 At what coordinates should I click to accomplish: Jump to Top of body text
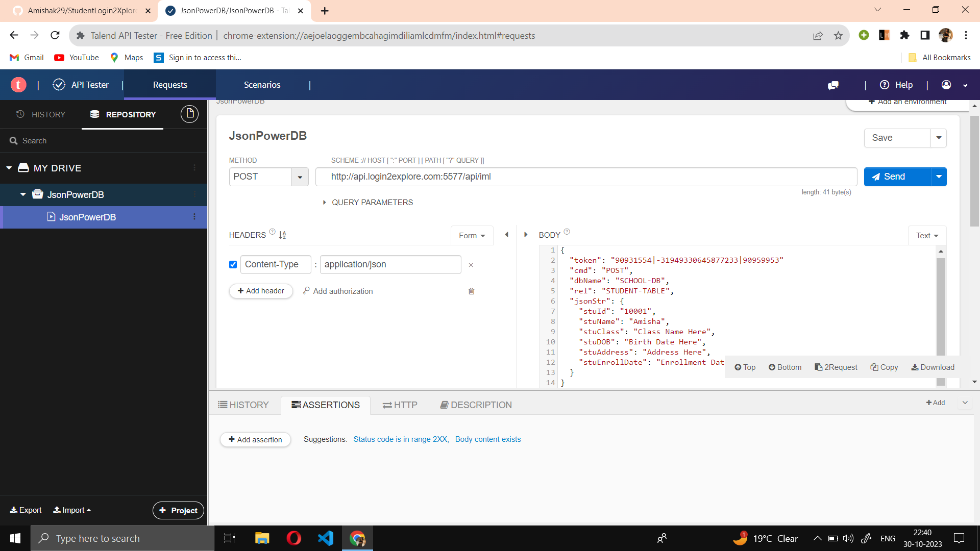745,367
